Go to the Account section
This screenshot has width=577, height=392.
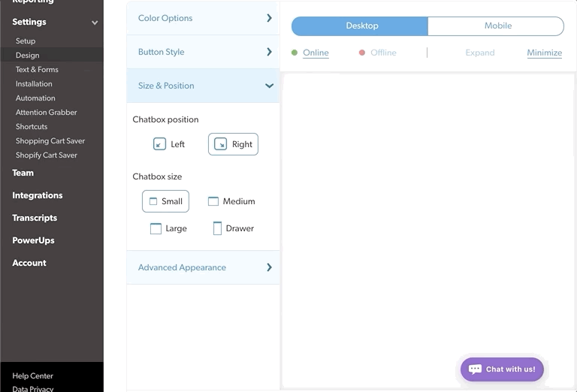29,263
